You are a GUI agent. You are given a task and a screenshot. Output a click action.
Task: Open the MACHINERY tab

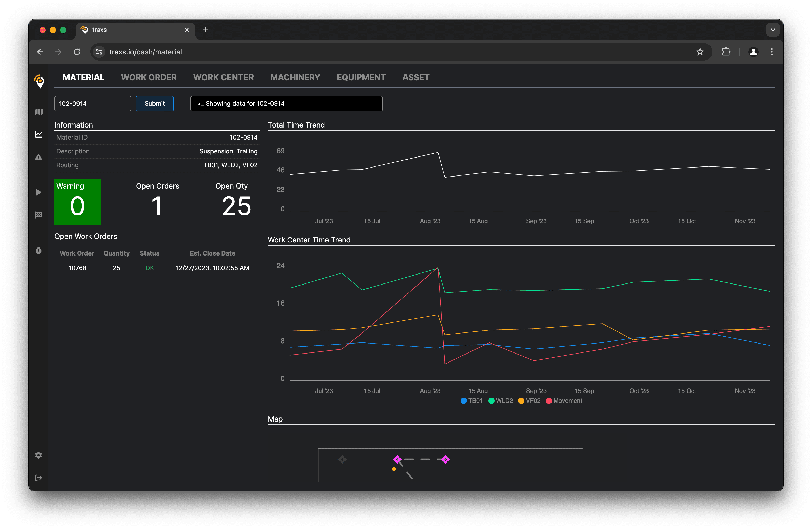[x=295, y=77]
